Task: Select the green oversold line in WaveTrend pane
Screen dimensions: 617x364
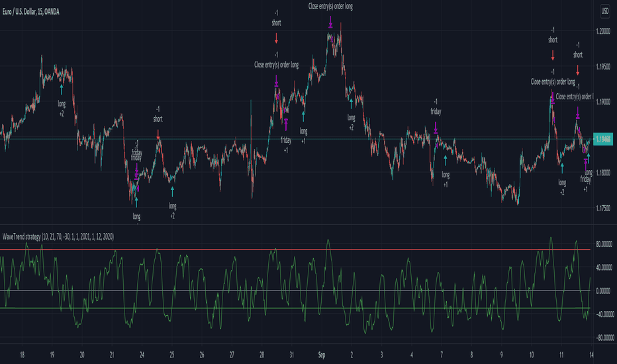Action: click(x=295, y=308)
